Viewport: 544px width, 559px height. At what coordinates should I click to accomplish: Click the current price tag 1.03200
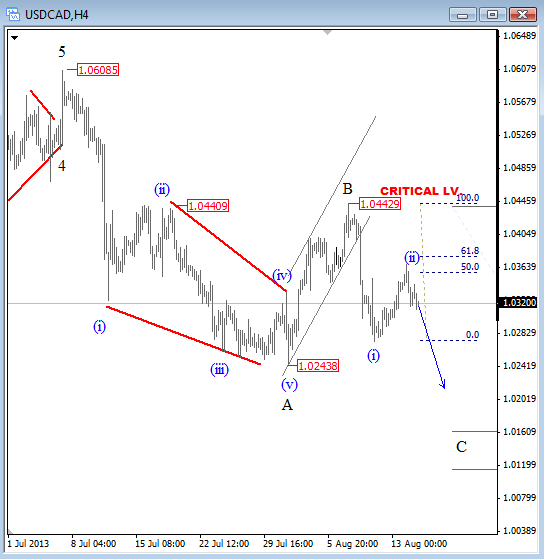pos(518,303)
